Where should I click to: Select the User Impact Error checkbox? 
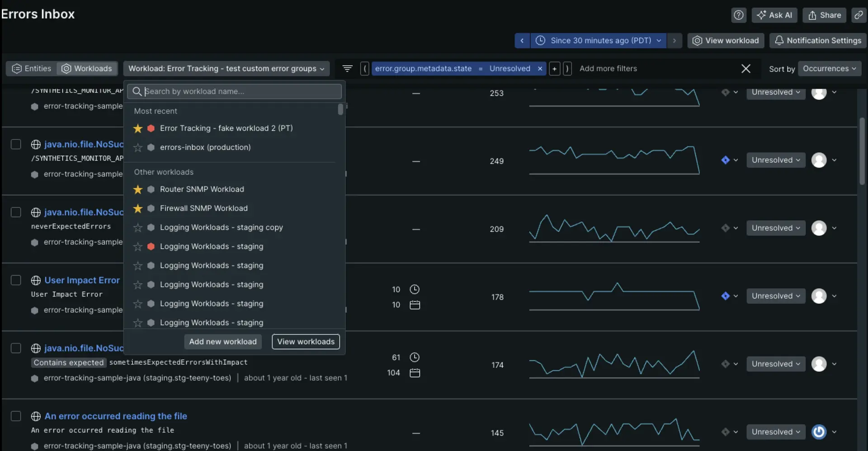tap(16, 280)
